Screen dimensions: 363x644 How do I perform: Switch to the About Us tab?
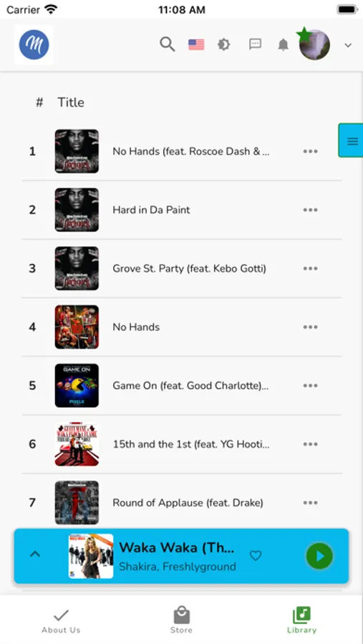[61, 621]
